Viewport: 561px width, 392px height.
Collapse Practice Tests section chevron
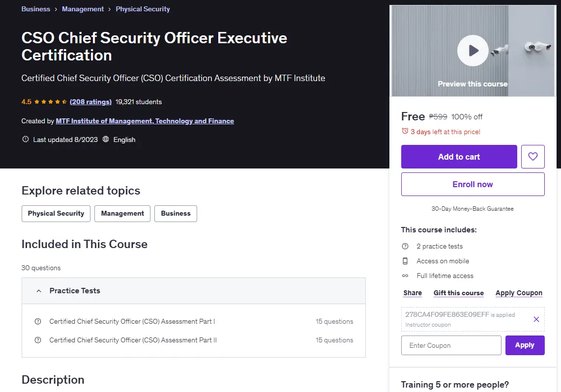[x=39, y=291]
